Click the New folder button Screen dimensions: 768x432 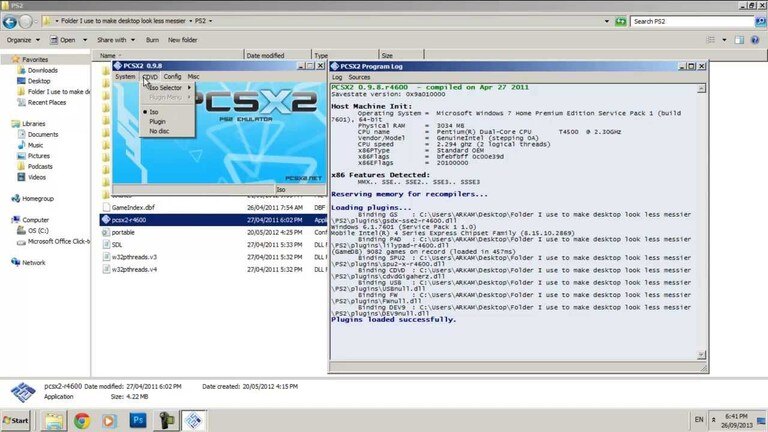pyautogui.click(x=182, y=40)
